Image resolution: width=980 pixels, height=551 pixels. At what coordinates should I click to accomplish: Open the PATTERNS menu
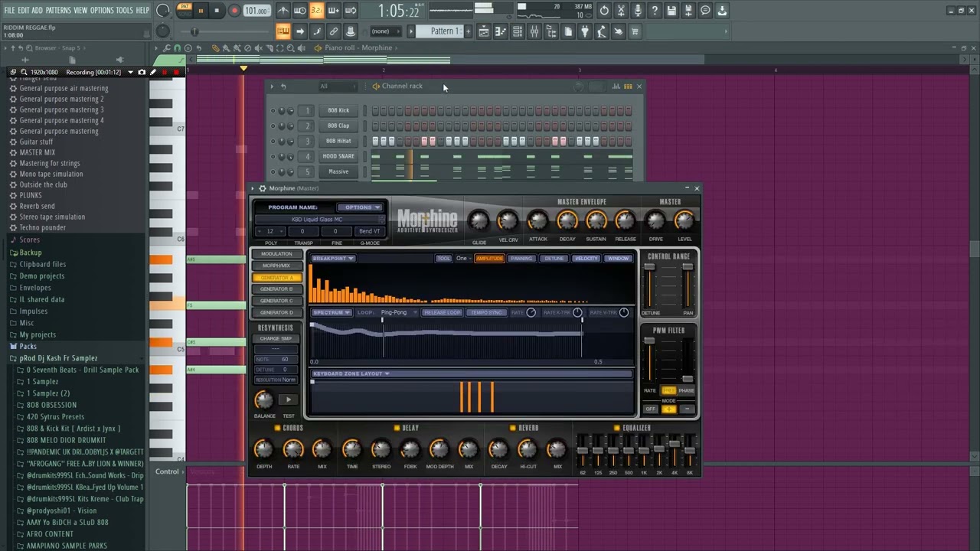click(x=58, y=10)
